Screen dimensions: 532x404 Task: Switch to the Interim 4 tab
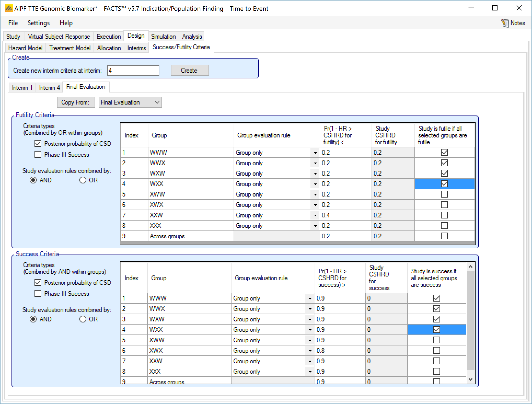(49, 88)
